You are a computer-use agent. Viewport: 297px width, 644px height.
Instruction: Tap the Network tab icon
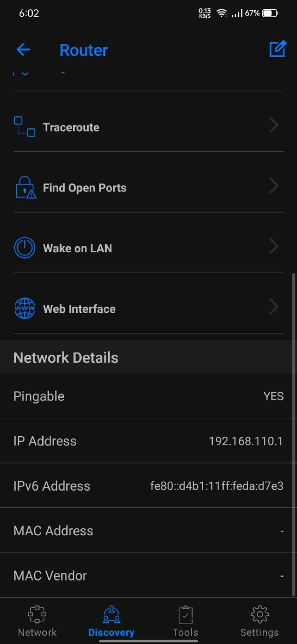tap(37, 615)
